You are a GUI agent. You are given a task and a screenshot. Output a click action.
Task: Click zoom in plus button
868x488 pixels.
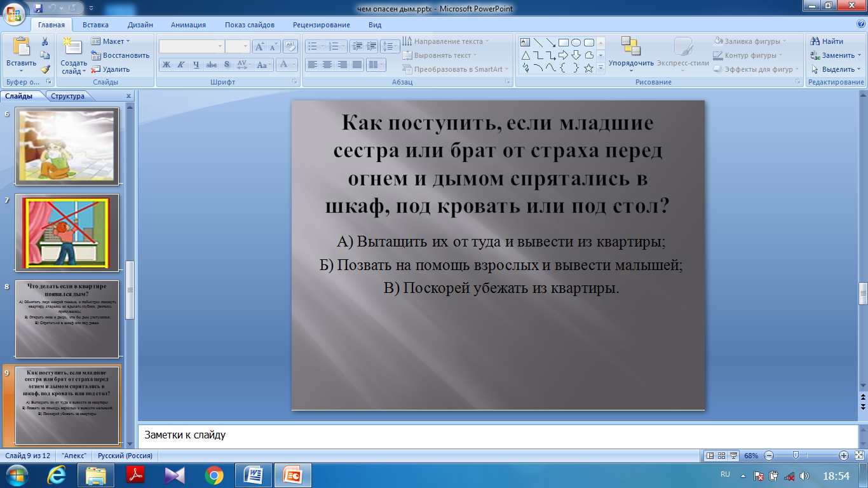844,456
